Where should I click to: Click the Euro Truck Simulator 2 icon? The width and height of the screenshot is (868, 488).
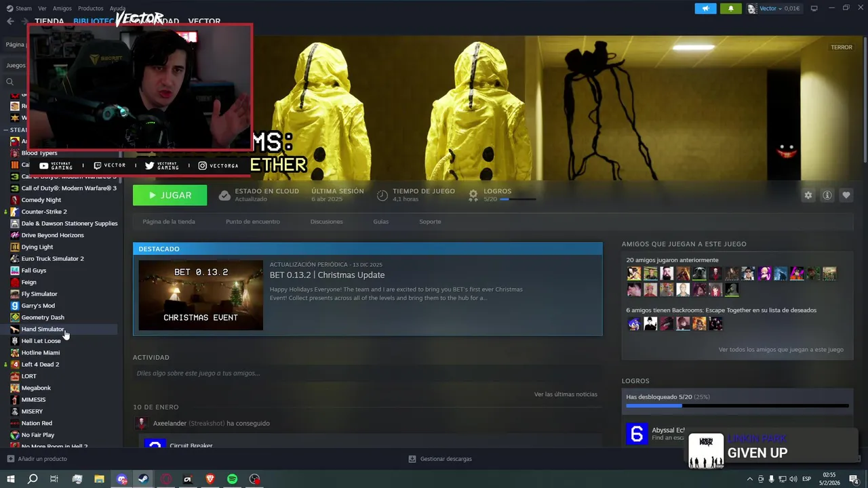15,259
